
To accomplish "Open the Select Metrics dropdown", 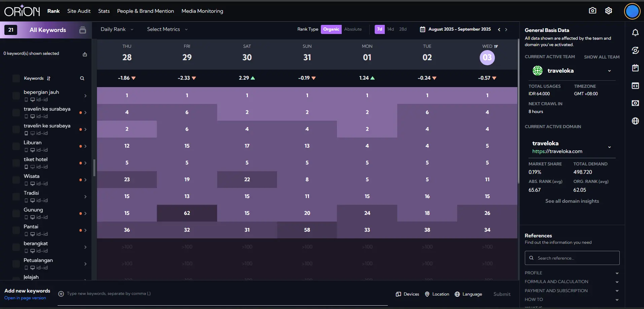I will 167,29.
